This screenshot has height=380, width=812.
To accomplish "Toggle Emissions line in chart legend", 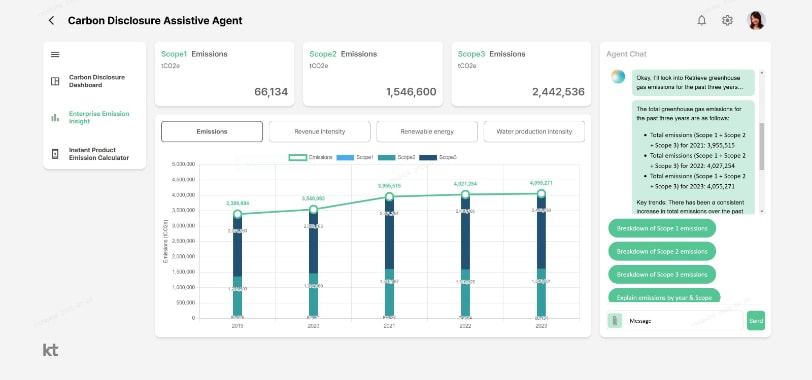I will (310, 157).
